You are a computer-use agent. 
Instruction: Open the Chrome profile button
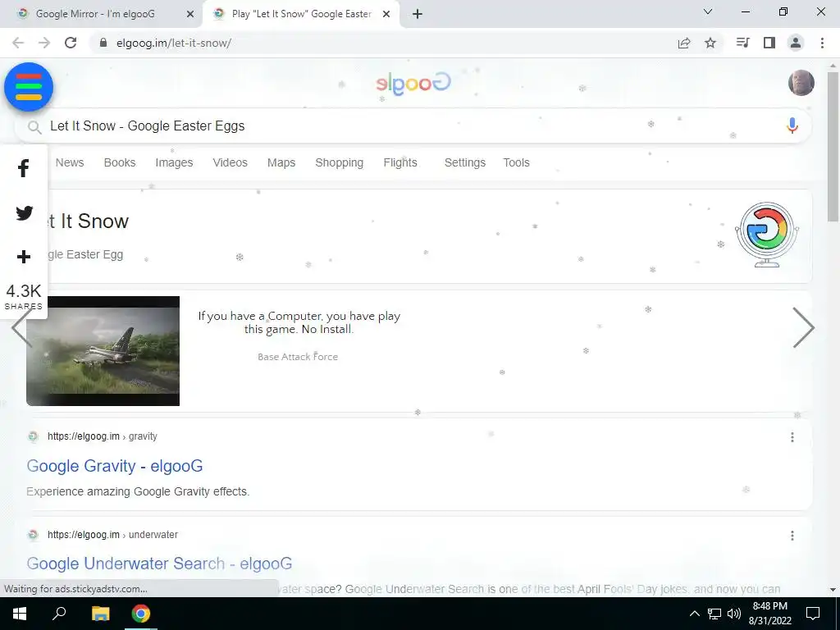(x=796, y=43)
